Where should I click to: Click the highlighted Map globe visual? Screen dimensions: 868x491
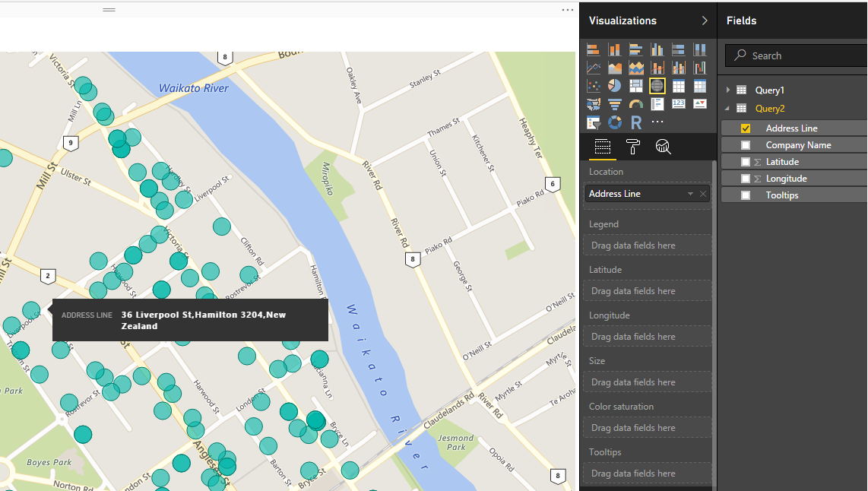click(x=657, y=86)
